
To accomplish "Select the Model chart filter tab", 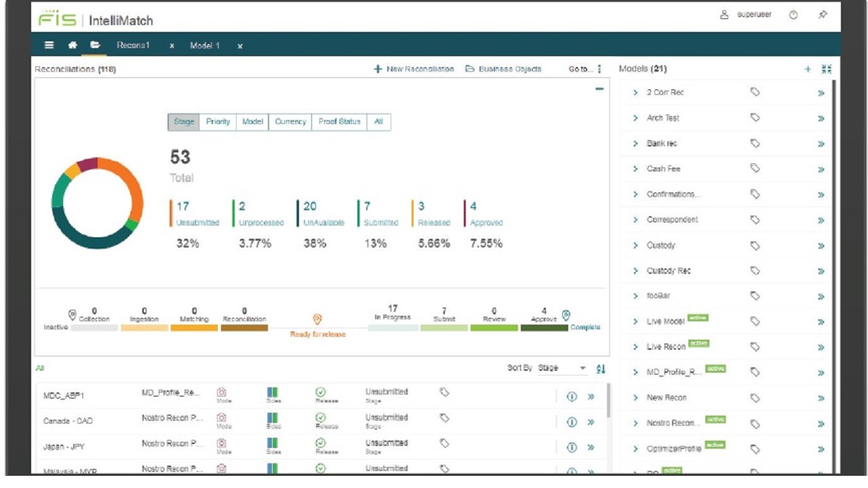I will [x=252, y=122].
